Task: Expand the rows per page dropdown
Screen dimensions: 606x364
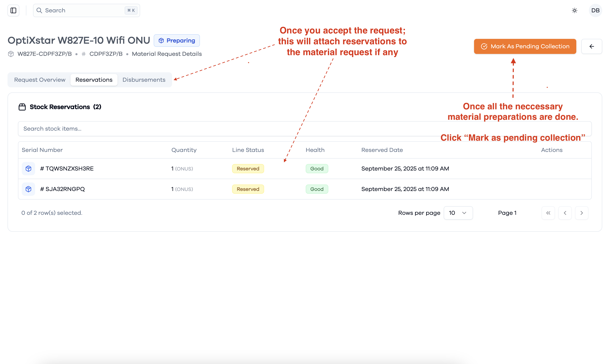Action: pos(458,213)
